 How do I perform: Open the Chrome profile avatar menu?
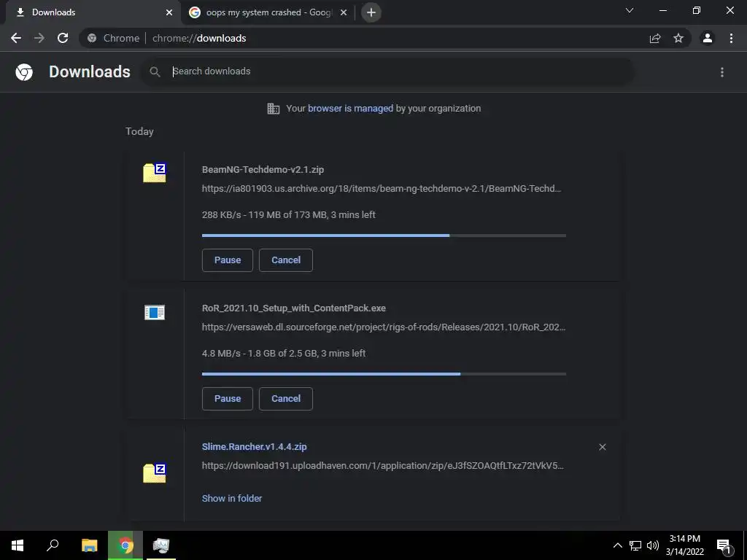pos(708,38)
